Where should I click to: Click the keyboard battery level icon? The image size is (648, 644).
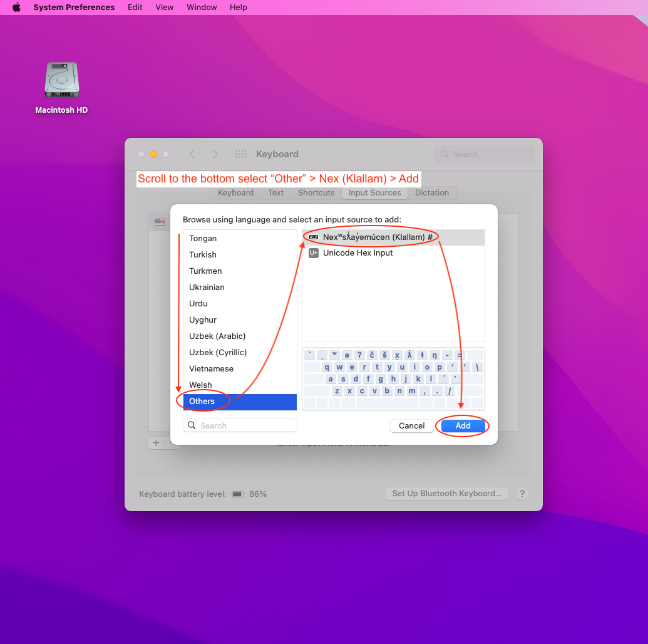tap(238, 494)
